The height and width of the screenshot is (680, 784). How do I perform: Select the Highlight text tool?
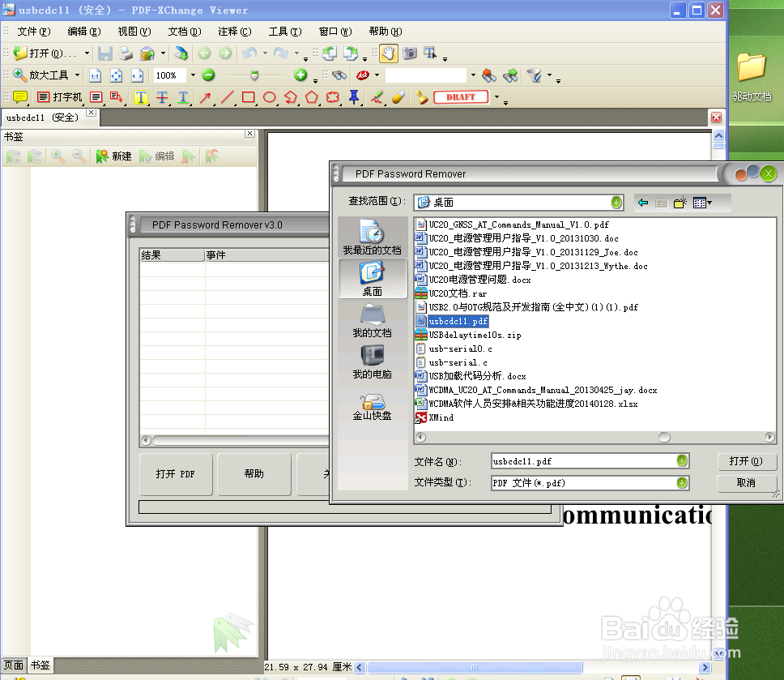[x=141, y=97]
